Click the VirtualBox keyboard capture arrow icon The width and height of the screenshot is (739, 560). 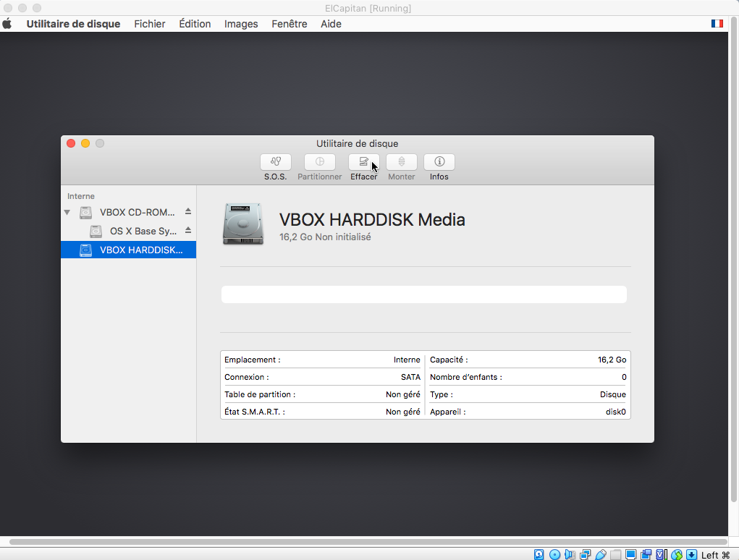(692, 555)
